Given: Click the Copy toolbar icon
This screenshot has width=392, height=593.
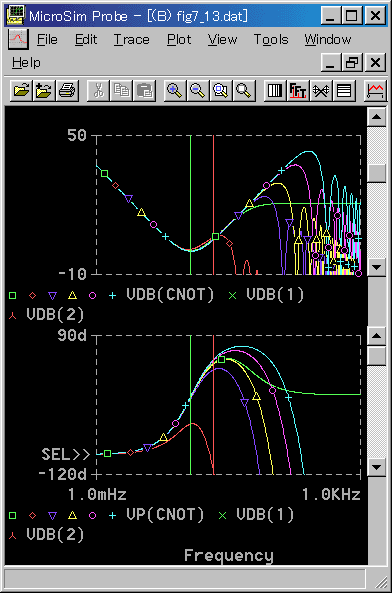Looking at the screenshot, I should 121,91.
